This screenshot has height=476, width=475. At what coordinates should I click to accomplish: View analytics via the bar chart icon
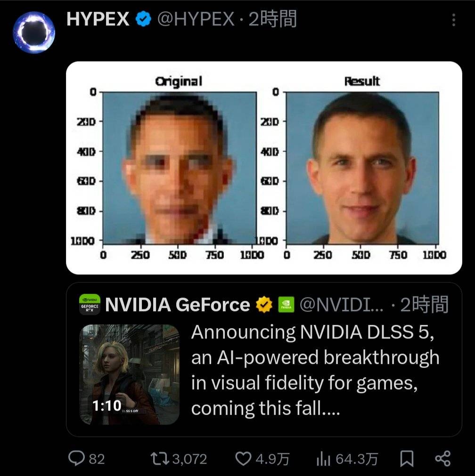tap(323, 459)
